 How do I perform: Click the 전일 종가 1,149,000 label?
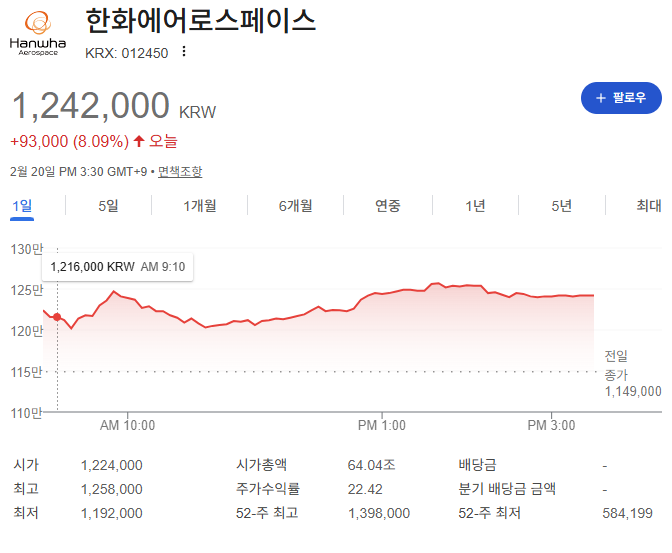click(x=633, y=373)
